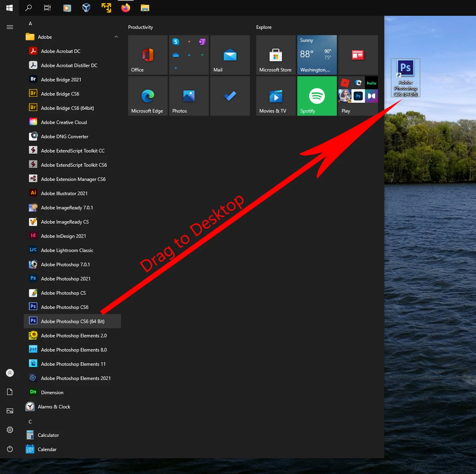476x474 pixels.
Task: Open the Microsoft Store tile
Action: click(276, 55)
